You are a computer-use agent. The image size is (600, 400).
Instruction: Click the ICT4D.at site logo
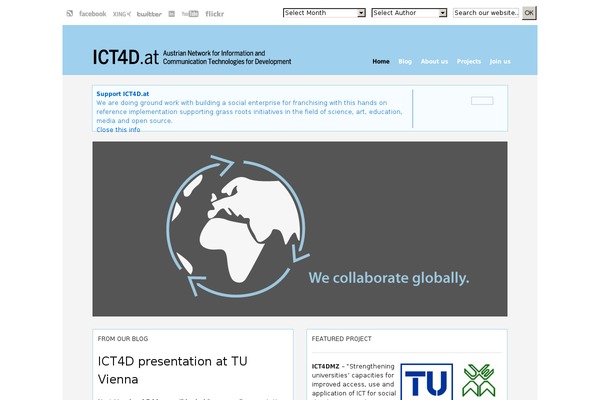[x=192, y=57]
